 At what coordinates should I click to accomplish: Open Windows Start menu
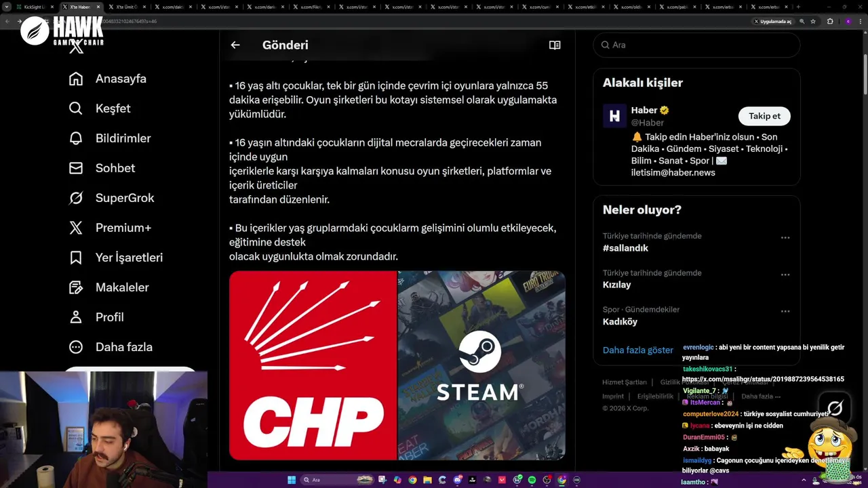tap(292, 480)
